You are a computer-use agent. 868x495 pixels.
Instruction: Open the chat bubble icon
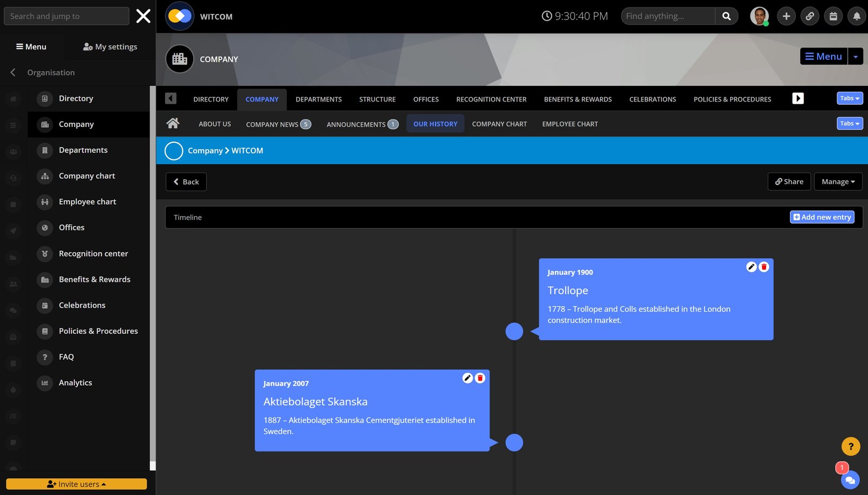[x=850, y=480]
